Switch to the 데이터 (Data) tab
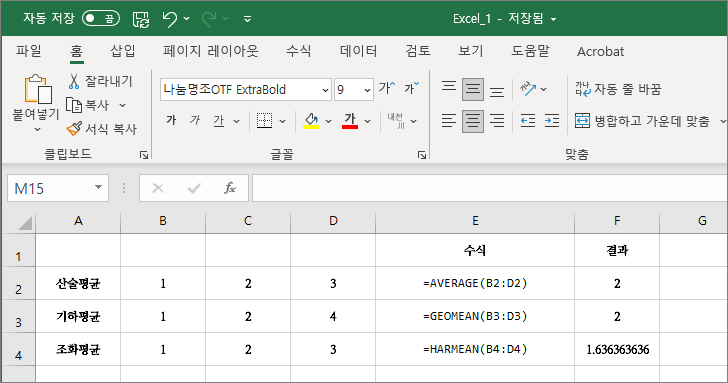 [358, 51]
